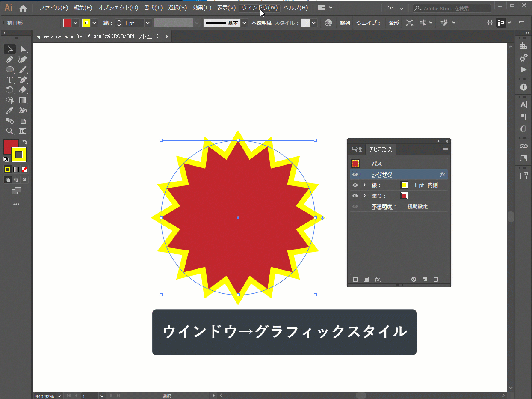Toggle visibility of the 塗り (fill) row
532x399 pixels.
[355, 196]
